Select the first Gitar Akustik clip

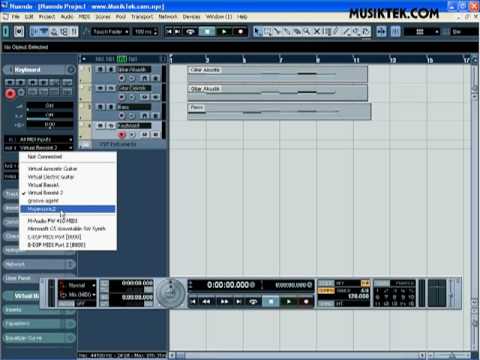278,74
